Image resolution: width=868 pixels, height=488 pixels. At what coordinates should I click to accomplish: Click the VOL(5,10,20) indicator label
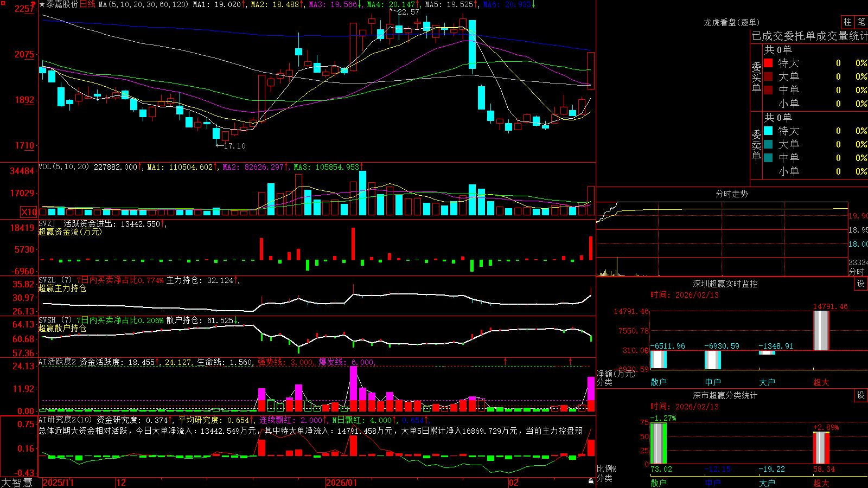[x=63, y=166]
